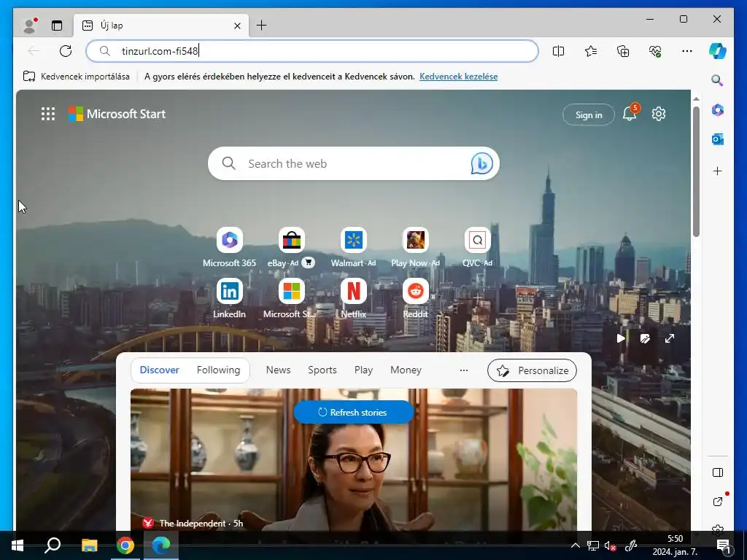Open the tab actions menu icon
The image size is (747, 560).
57,26
